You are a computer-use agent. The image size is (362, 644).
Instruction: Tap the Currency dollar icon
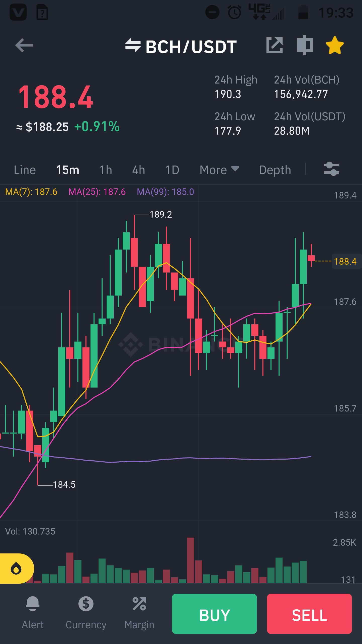[86, 604]
